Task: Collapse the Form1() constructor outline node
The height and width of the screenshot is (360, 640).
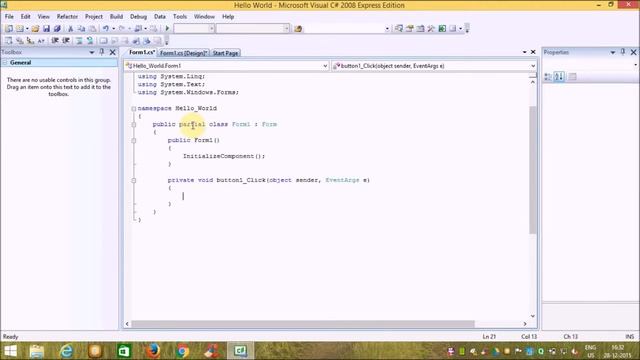Action: 133,140
